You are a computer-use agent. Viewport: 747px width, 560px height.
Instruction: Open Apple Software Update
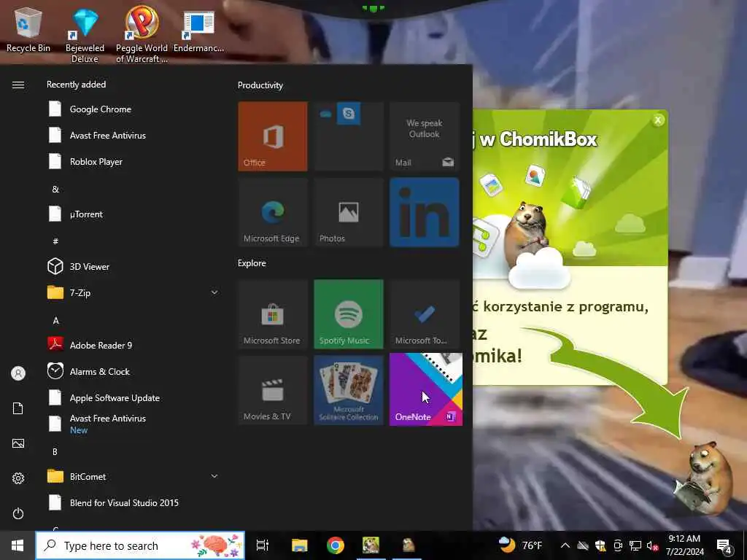(133, 397)
